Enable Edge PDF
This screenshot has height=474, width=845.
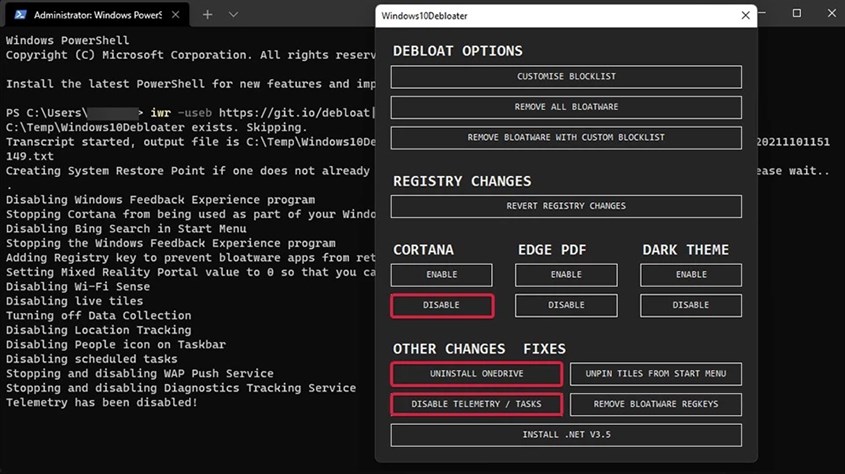click(x=566, y=275)
